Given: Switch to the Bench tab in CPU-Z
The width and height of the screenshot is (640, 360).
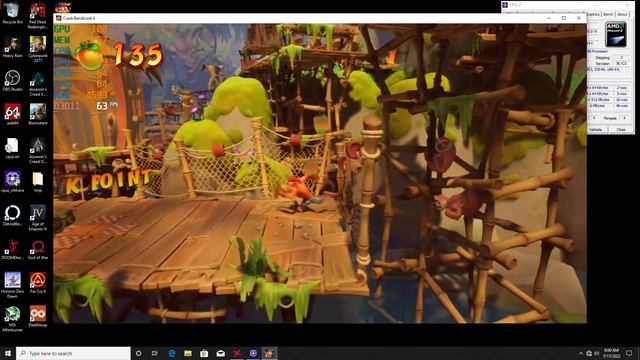Looking at the screenshot, I should (608, 14).
